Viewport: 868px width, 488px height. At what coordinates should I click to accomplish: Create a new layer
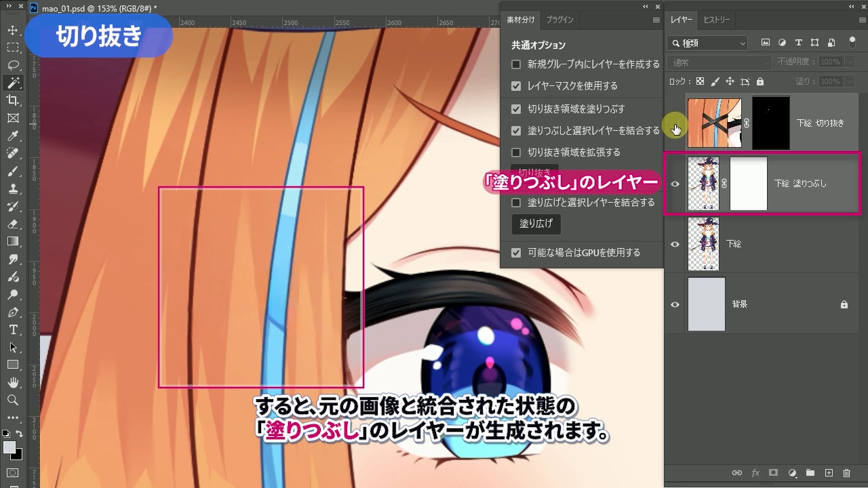pyautogui.click(x=828, y=473)
